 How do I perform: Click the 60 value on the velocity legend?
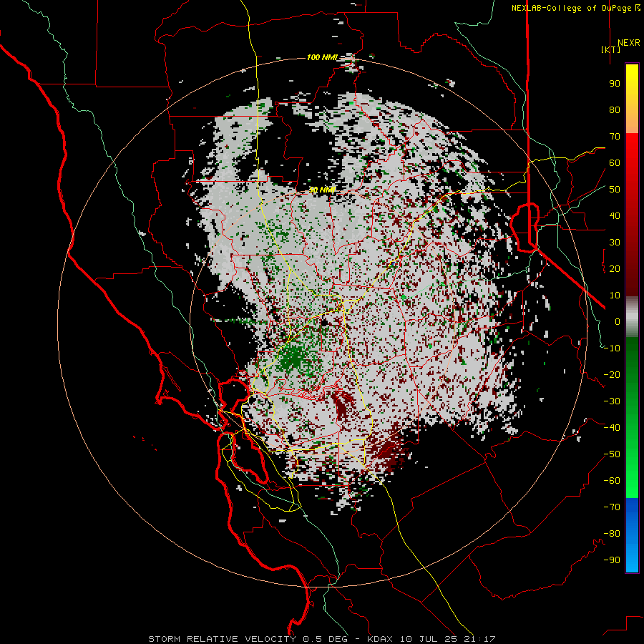tap(615, 163)
